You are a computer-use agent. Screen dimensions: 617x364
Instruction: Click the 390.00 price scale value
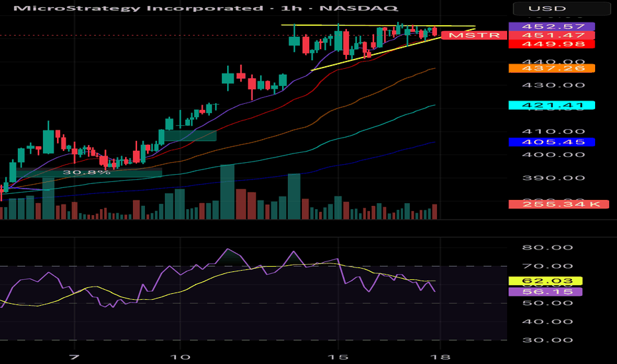553,178
